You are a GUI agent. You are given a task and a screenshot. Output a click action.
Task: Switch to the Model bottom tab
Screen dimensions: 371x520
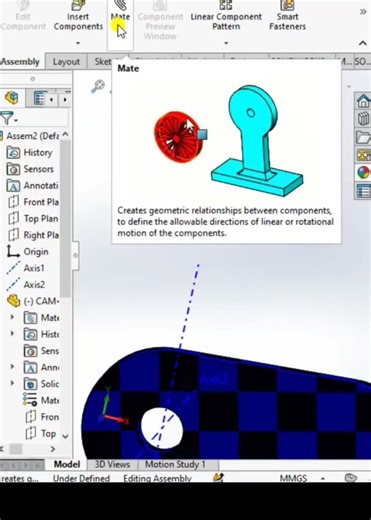coord(67,464)
